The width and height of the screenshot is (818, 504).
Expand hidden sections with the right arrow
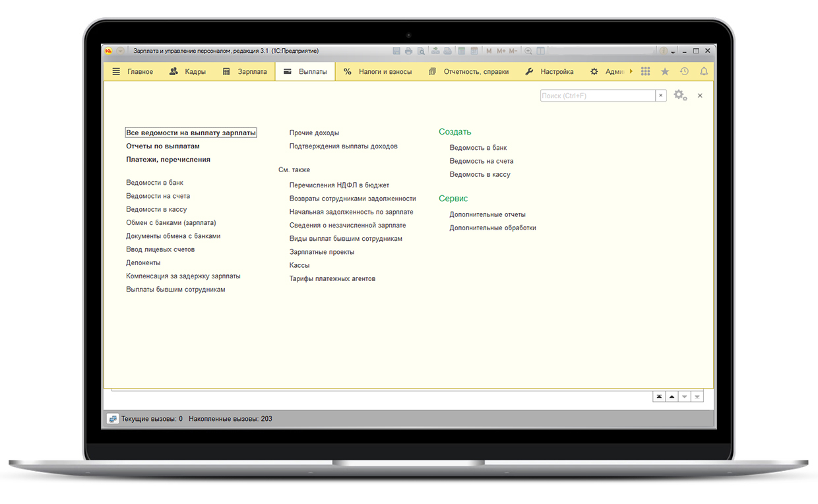(631, 71)
